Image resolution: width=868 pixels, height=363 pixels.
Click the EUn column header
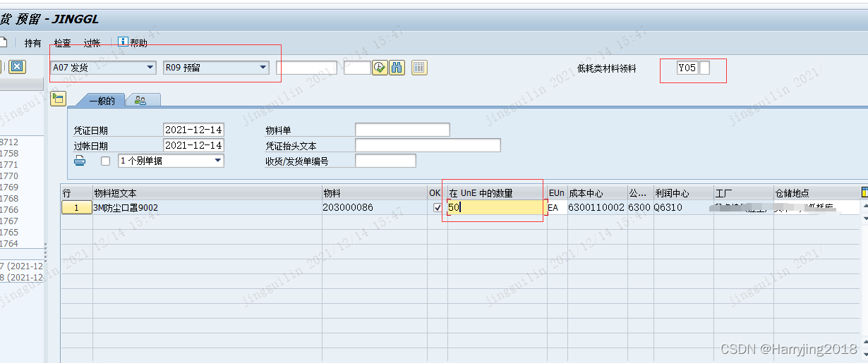tap(557, 193)
